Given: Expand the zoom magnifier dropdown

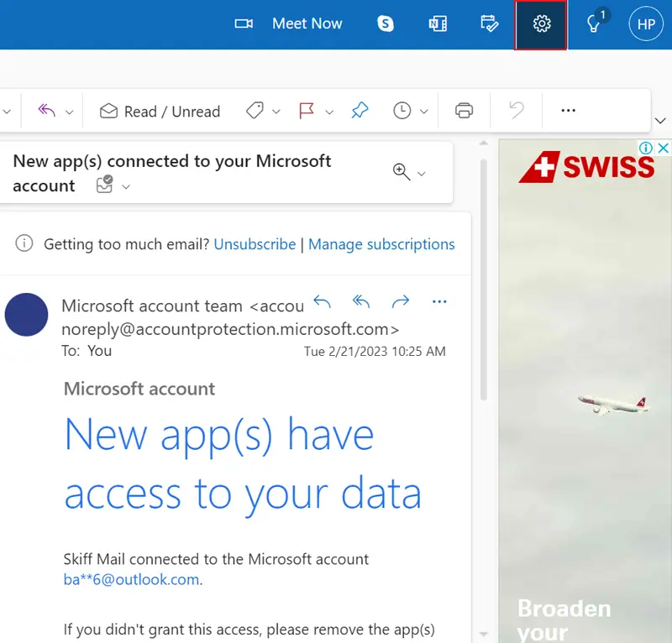Looking at the screenshot, I should point(422,174).
